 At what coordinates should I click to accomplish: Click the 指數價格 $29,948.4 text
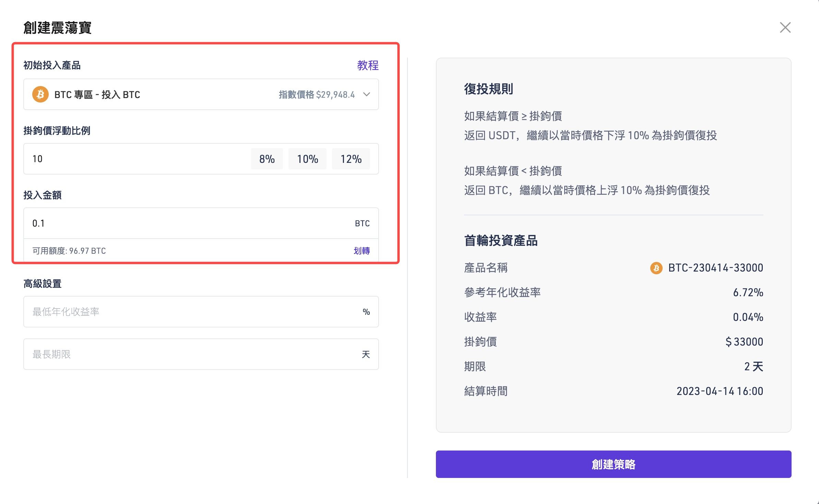(x=317, y=95)
